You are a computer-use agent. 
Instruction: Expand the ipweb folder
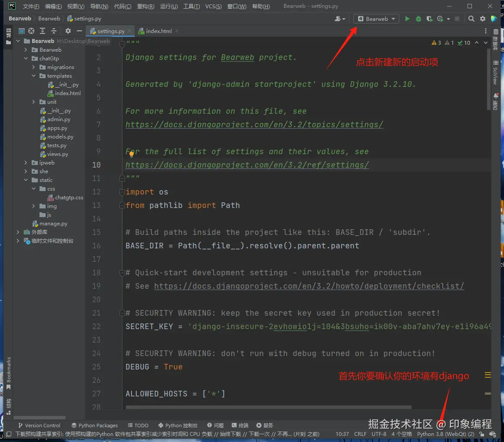(26, 163)
